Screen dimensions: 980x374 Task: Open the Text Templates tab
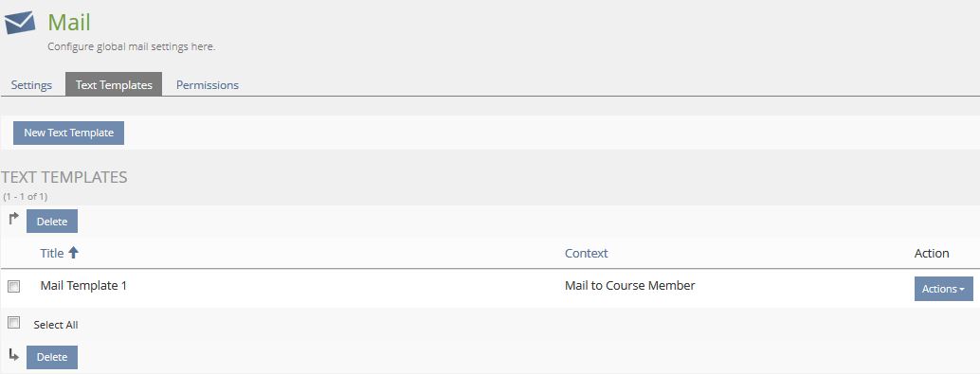tap(114, 85)
